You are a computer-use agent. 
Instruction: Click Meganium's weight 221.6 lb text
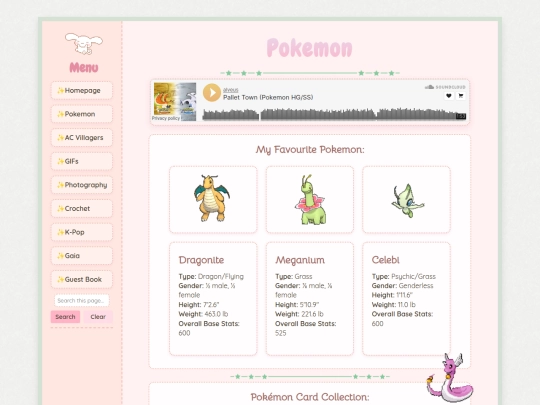pyautogui.click(x=312, y=314)
